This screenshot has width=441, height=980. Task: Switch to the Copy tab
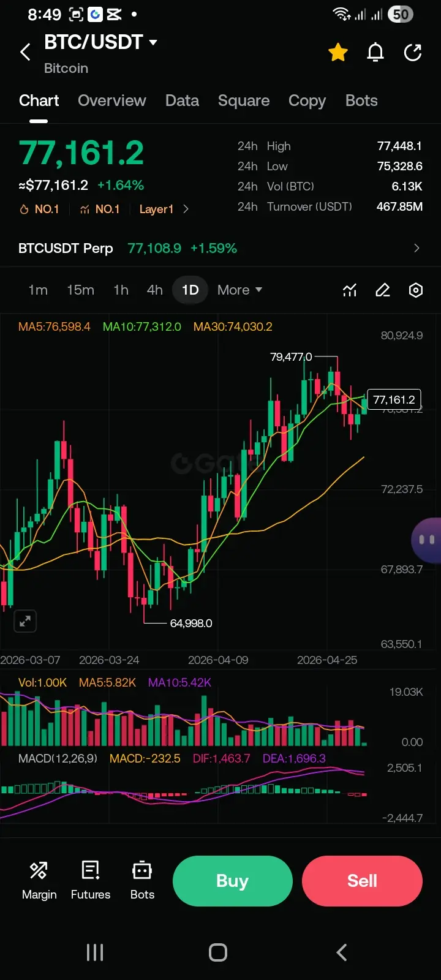point(307,100)
